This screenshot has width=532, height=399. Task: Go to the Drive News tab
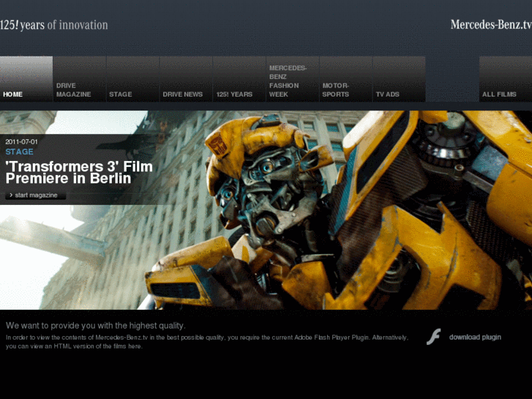[186, 79]
